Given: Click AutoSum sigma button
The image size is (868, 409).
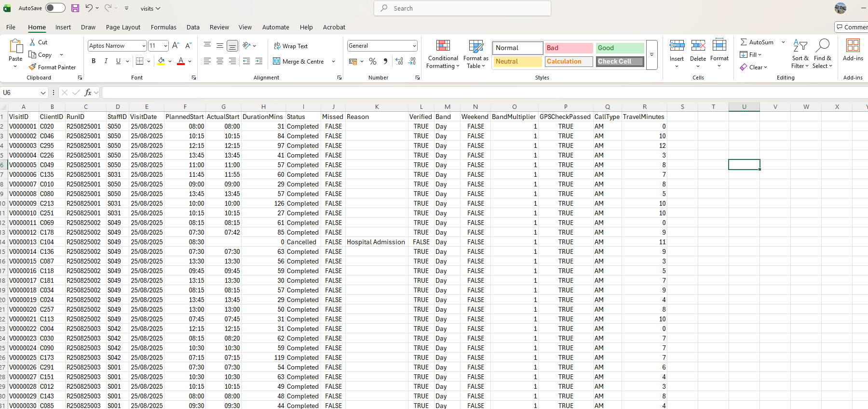Looking at the screenshot, I should coord(757,42).
